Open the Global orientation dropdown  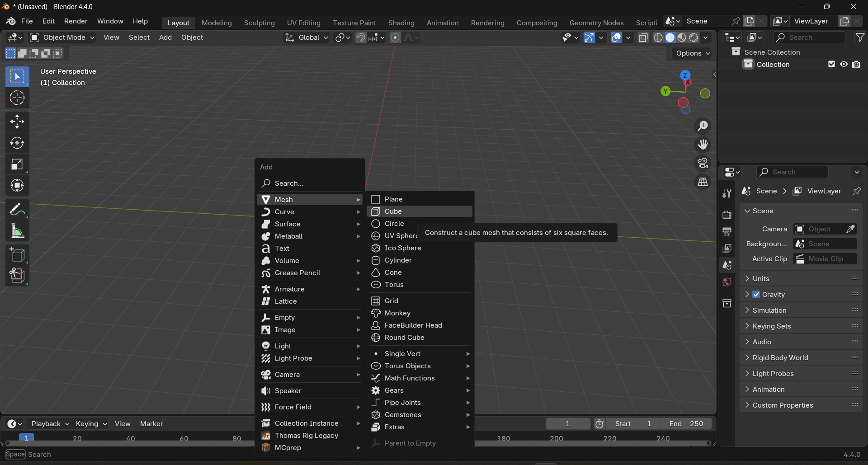(x=306, y=38)
